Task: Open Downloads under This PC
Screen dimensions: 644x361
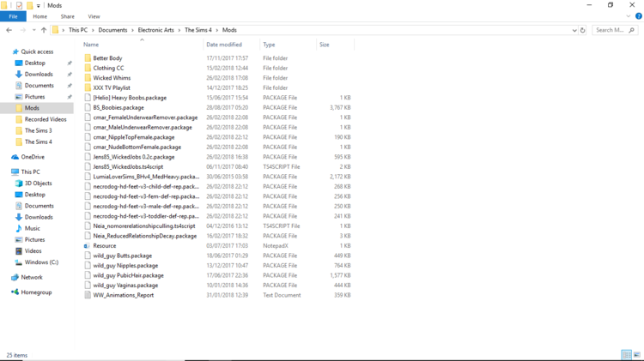Action: (39, 217)
